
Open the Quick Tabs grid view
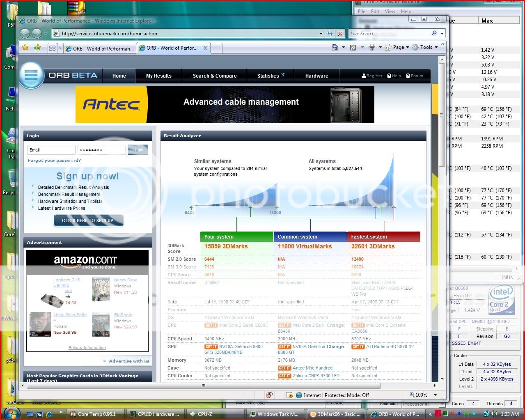pyautogui.click(x=52, y=48)
